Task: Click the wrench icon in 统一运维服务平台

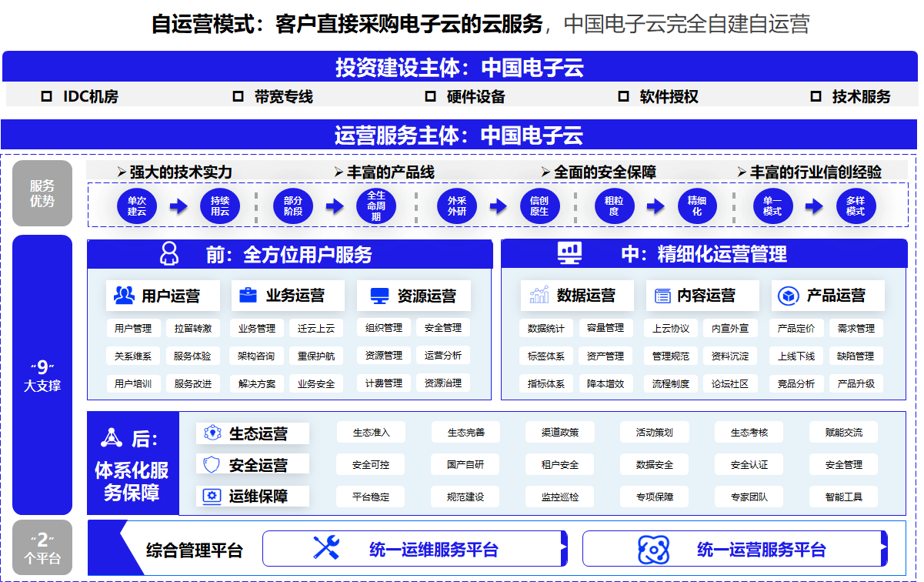Action: pyautogui.click(x=326, y=547)
